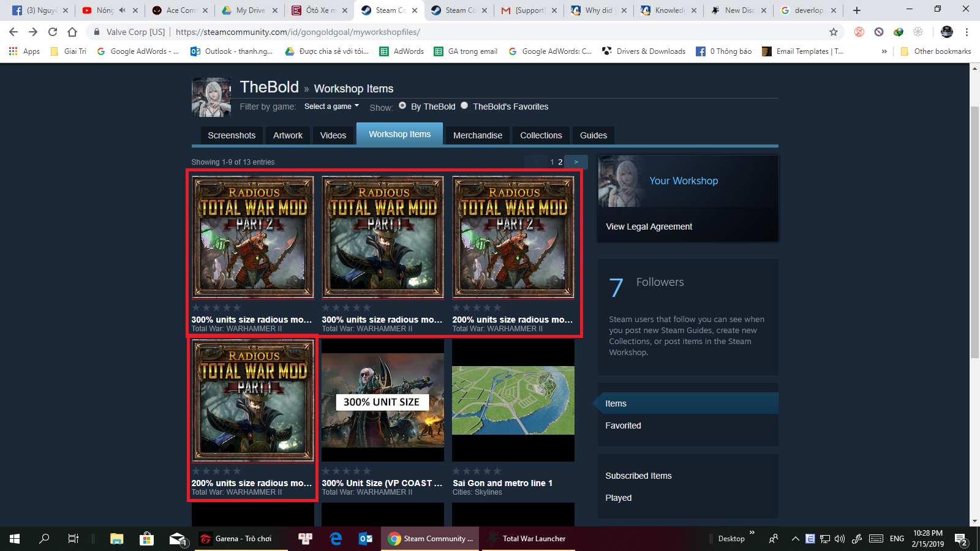Launch File Explorer from the taskbar

coord(117,539)
